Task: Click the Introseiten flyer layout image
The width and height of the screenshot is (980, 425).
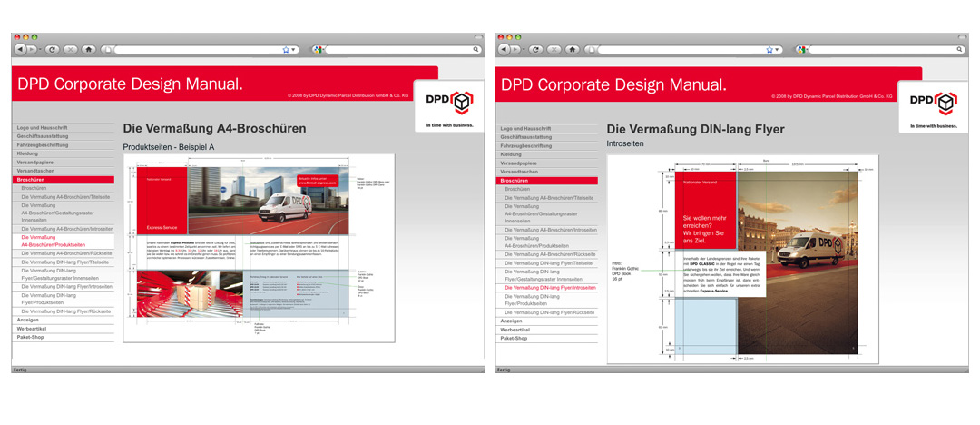Action: click(x=743, y=259)
